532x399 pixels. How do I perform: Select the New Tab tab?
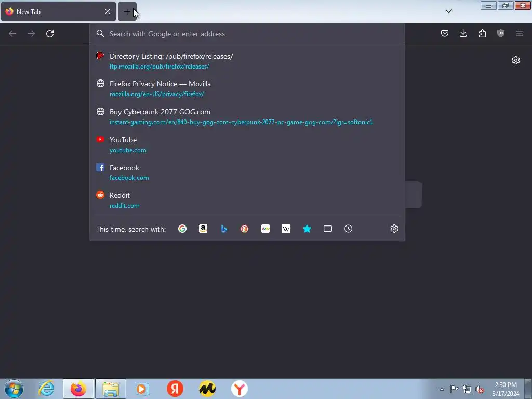coord(58,11)
